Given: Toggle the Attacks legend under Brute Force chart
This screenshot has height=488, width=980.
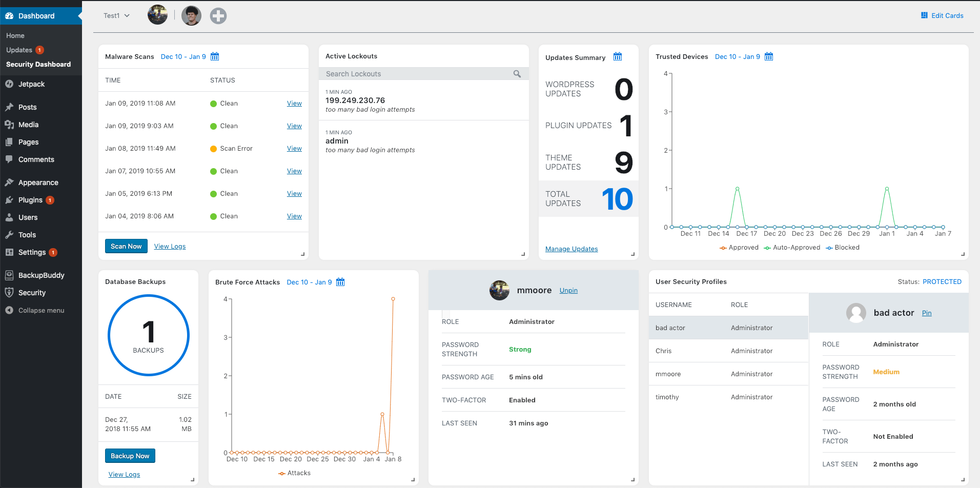Looking at the screenshot, I should [295, 472].
